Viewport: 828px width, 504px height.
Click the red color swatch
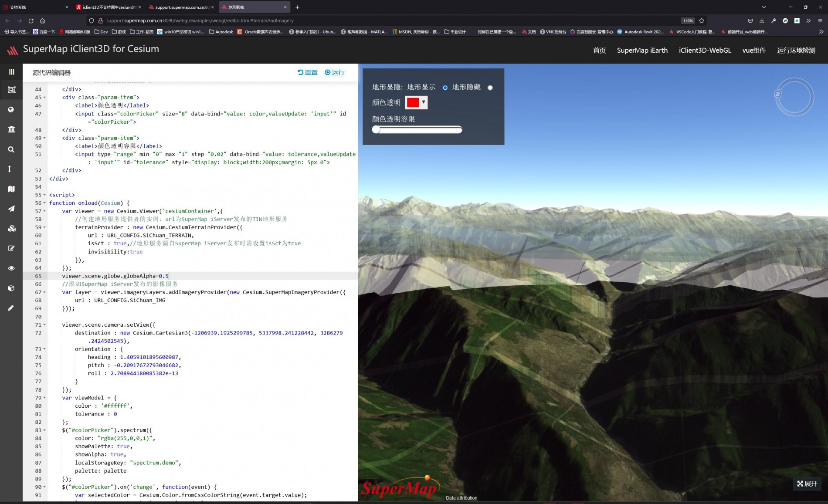413,102
